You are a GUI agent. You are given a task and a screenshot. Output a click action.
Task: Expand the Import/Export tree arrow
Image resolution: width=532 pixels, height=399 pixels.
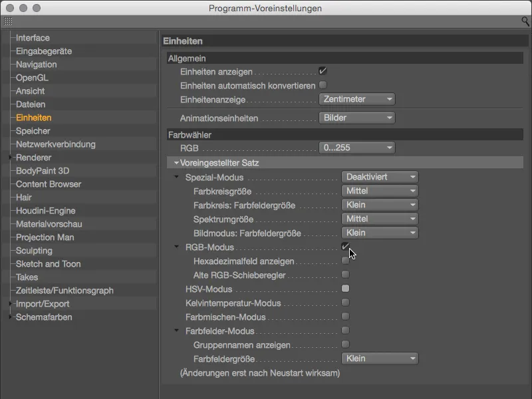(x=10, y=304)
